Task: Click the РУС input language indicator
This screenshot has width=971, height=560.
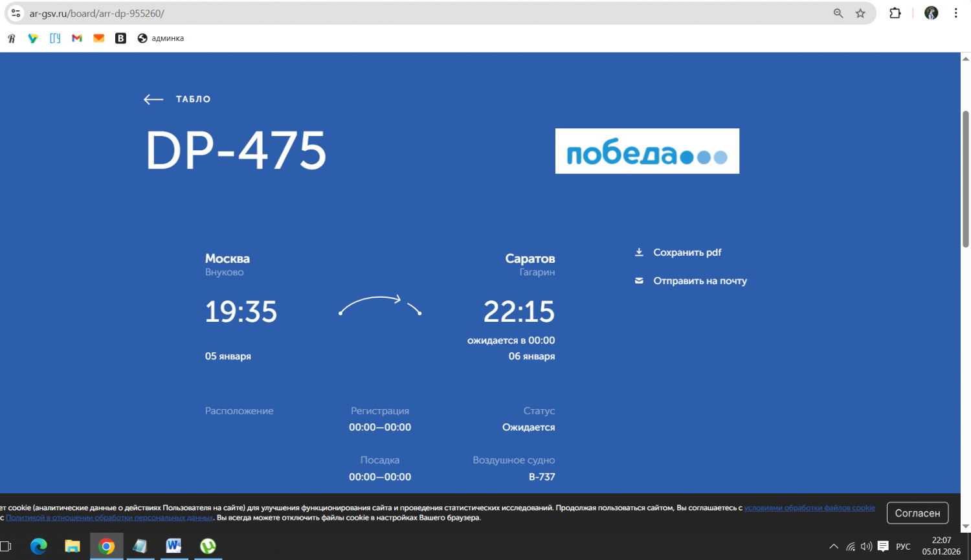Action: [x=903, y=546]
